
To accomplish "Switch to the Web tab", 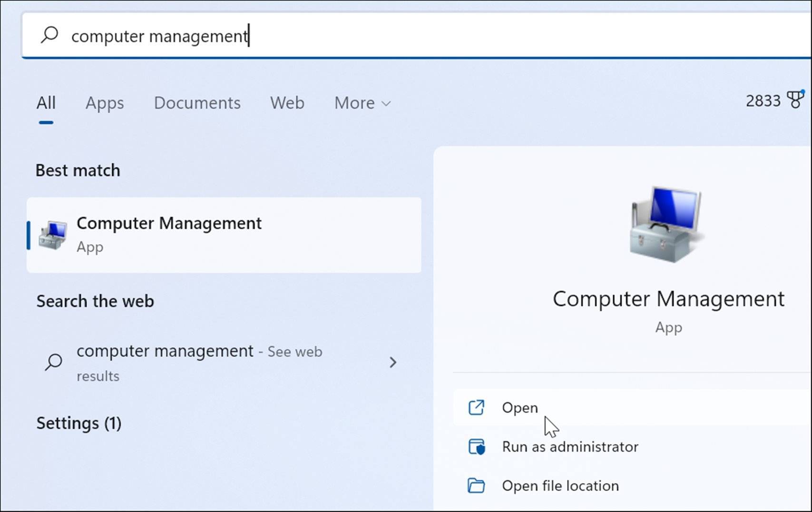I will coord(287,103).
